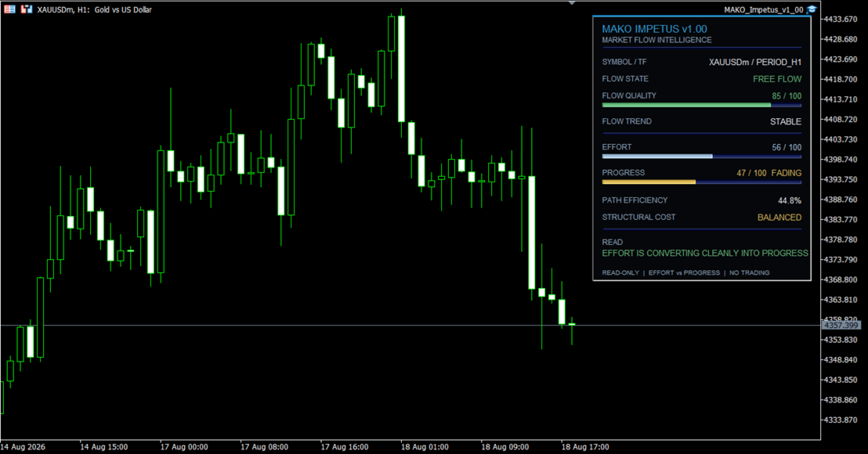Click the EFFORT vs PROGRESS footer text
The width and height of the screenshot is (868, 454).
tap(684, 273)
